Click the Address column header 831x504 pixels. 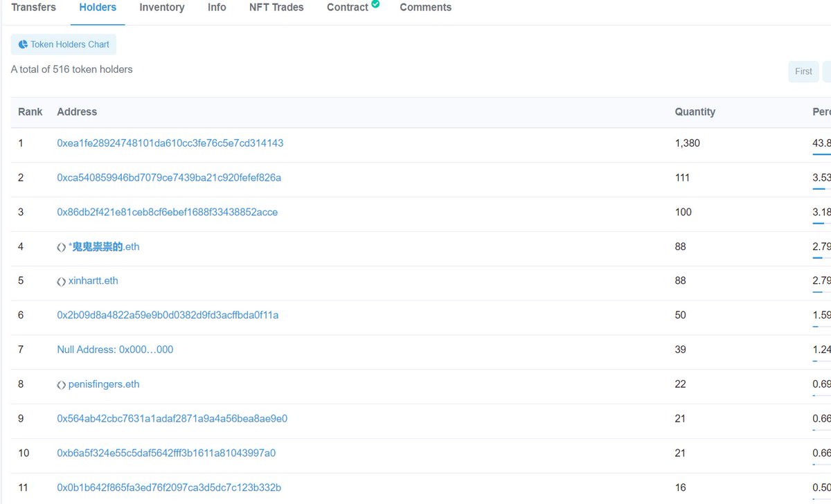77,111
